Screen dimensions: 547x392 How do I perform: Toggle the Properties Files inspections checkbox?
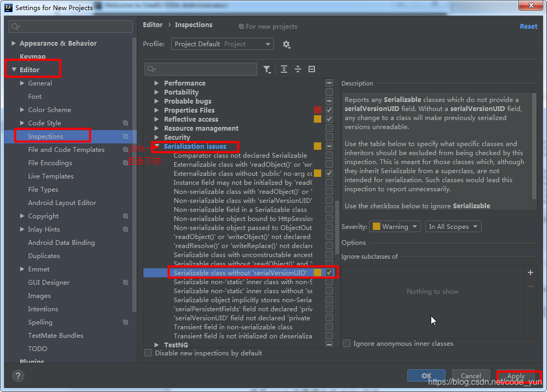[329, 110]
